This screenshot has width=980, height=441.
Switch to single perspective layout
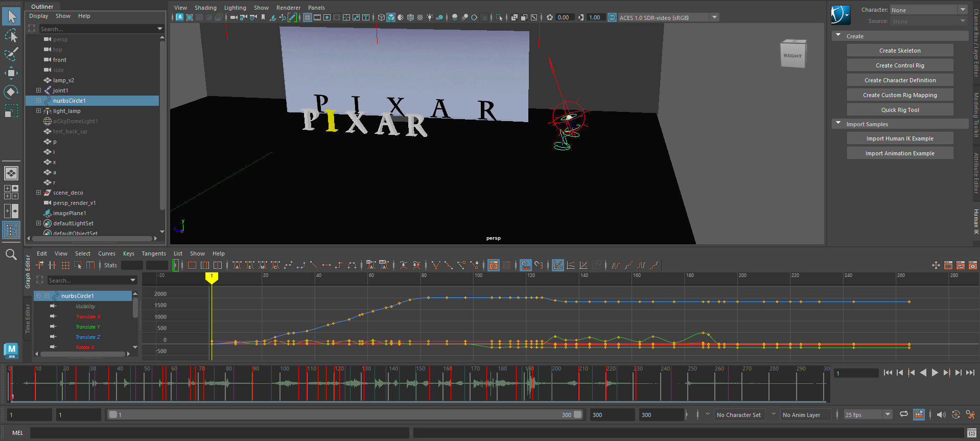(x=11, y=173)
